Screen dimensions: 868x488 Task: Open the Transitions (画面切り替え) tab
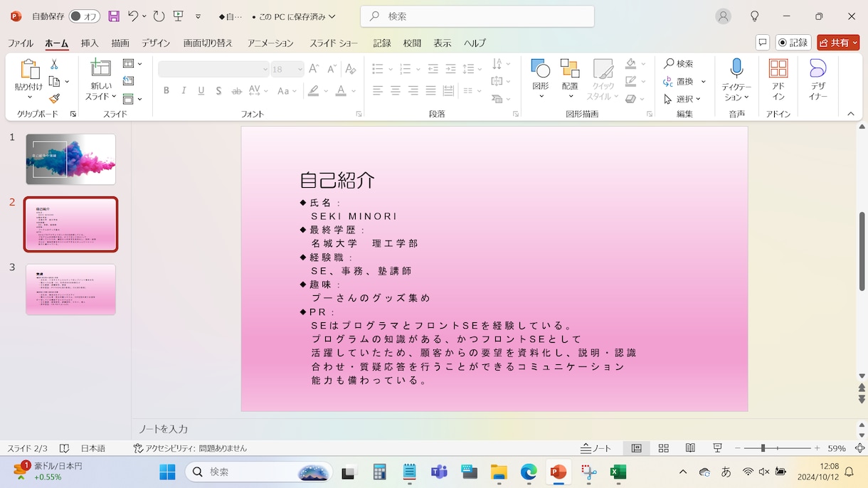[208, 43]
